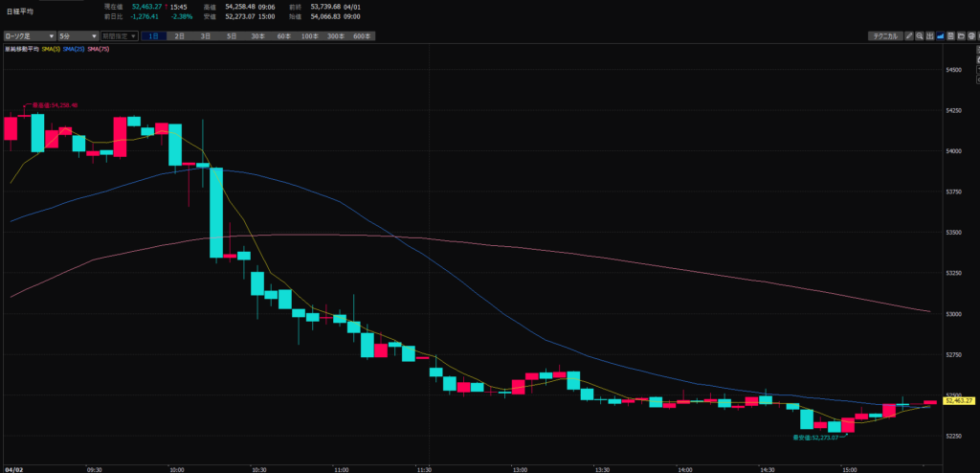The width and height of the screenshot is (980, 473).
Task: Click the volume bars display icon
Action: click(x=929, y=36)
